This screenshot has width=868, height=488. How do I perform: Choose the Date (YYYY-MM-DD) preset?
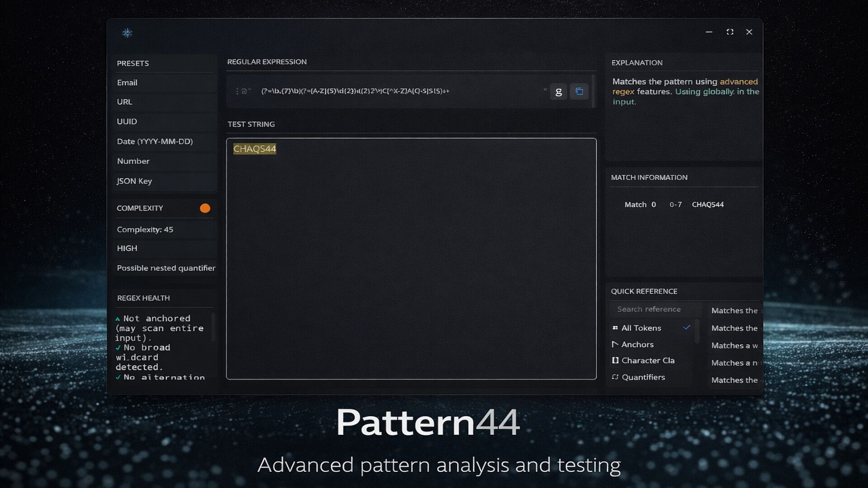tap(155, 141)
